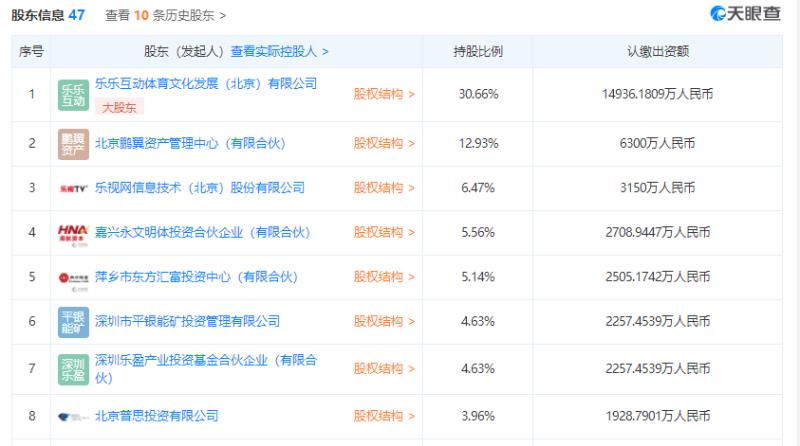Open 深圳市平银能矿投资管理有限公司 link
Image resolution: width=800 pixels, height=446 pixels.
click(187, 321)
